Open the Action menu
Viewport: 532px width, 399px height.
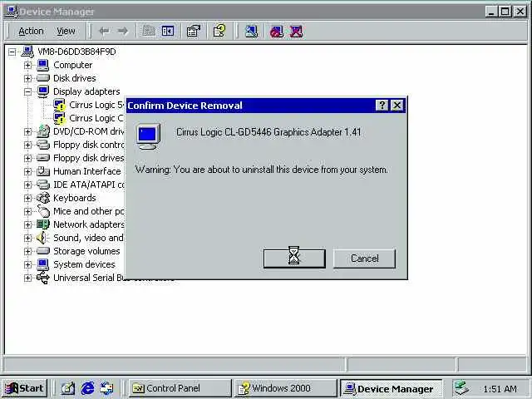click(x=31, y=32)
